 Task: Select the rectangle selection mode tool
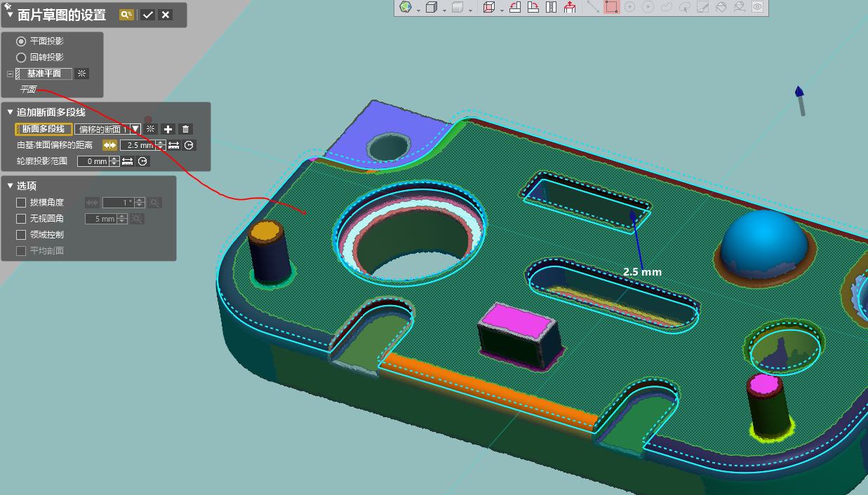point(611,7)
